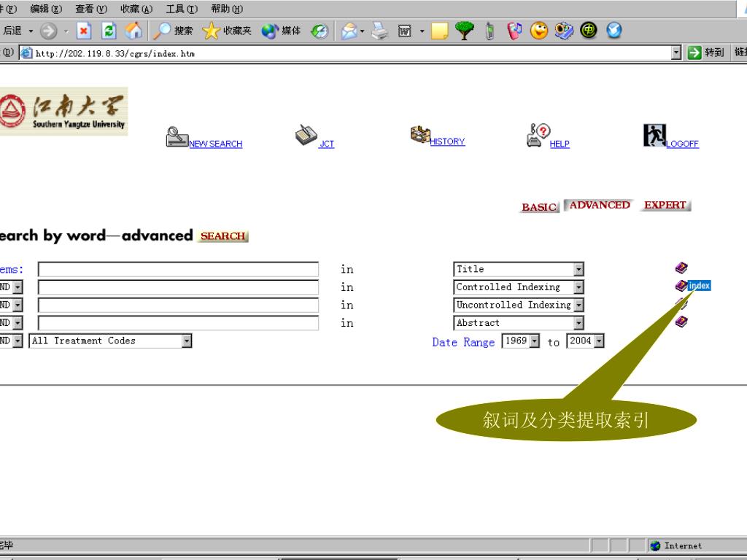This screenshot has width=747, height=560.
Task: Open the Tools (工具) menu
Action: pyautogui.click(x=182, y=9)
